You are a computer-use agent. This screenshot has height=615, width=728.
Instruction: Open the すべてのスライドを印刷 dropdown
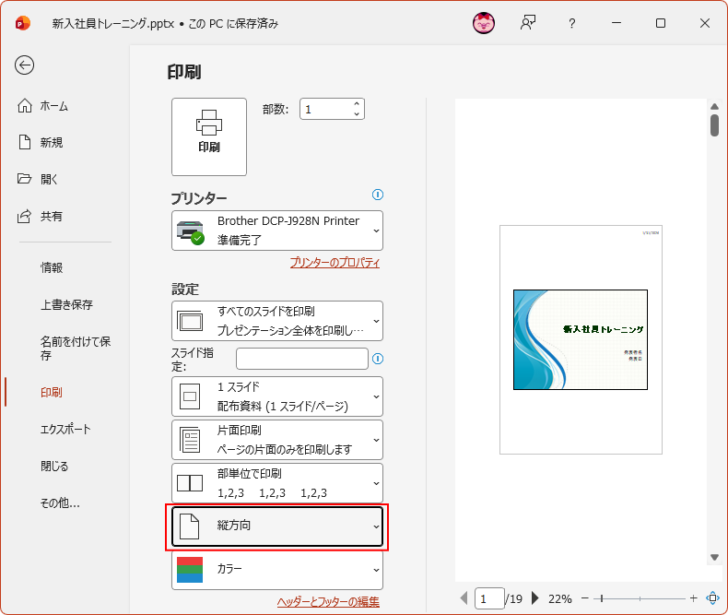pyautogui.click(x=277, y=321)
